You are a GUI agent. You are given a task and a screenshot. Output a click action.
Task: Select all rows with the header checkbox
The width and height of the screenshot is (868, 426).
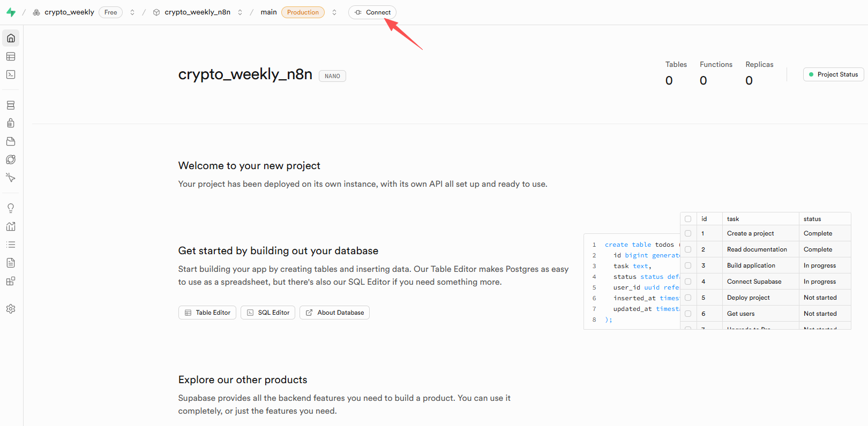pyautogui.click(x=688, y=219)
